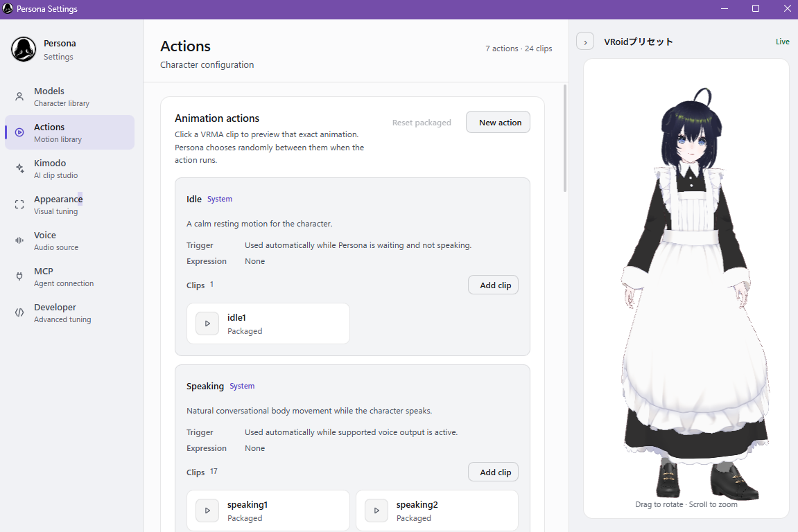Viewport: 798px width, 532px height.
Task: Click the Idle action title
Action: pos(194,199)
